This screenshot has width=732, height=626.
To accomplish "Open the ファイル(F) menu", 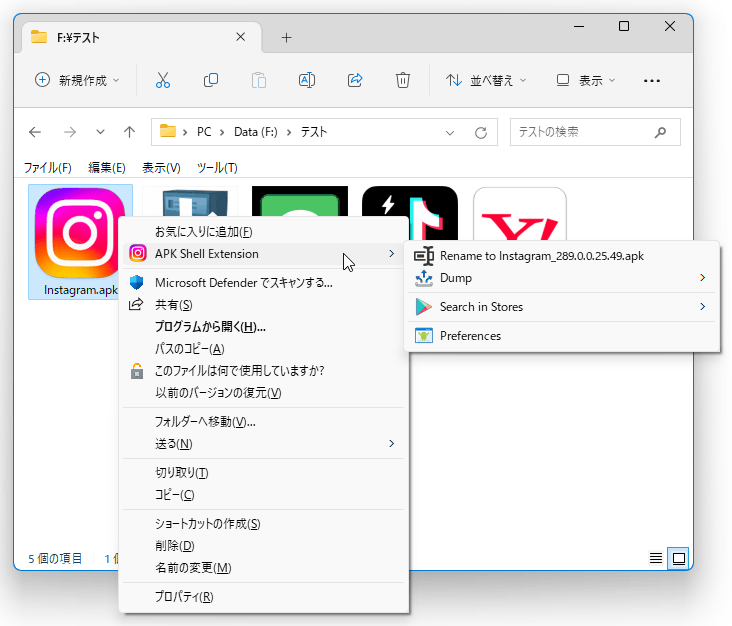I will pos(48,168).
